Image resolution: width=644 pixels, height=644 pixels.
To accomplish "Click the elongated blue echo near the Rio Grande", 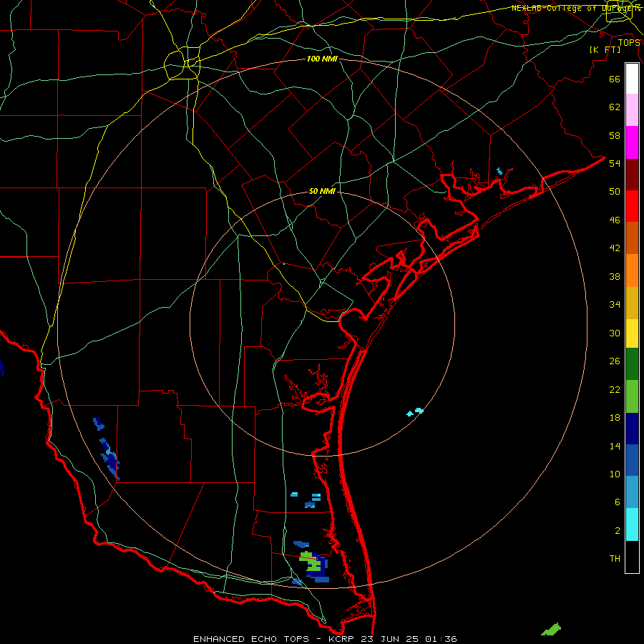I will (x=109, y=459).
